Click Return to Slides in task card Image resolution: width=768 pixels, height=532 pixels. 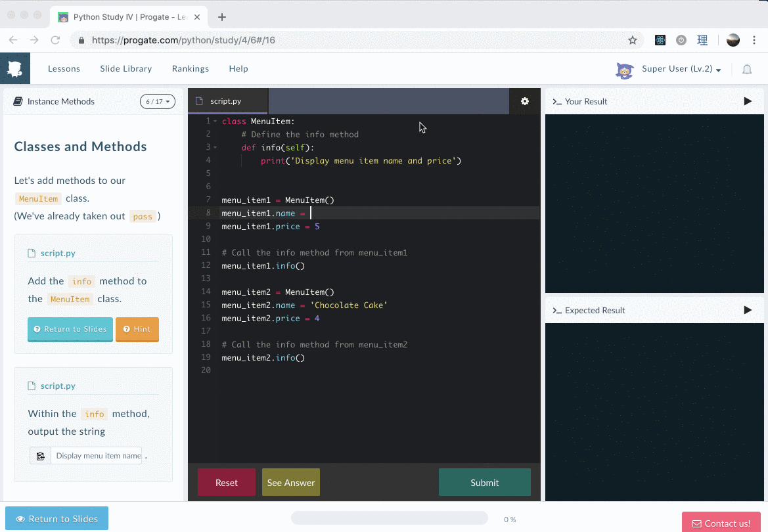70,329
